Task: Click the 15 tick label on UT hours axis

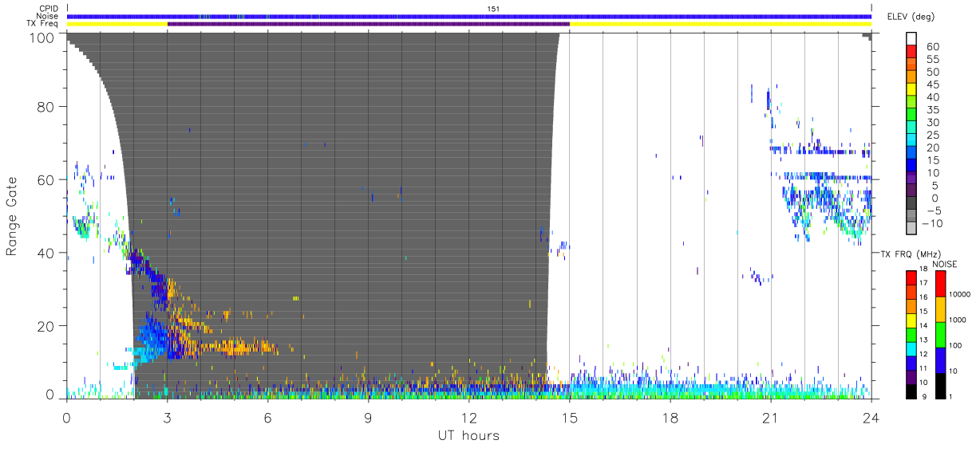Action: (570, 418)
